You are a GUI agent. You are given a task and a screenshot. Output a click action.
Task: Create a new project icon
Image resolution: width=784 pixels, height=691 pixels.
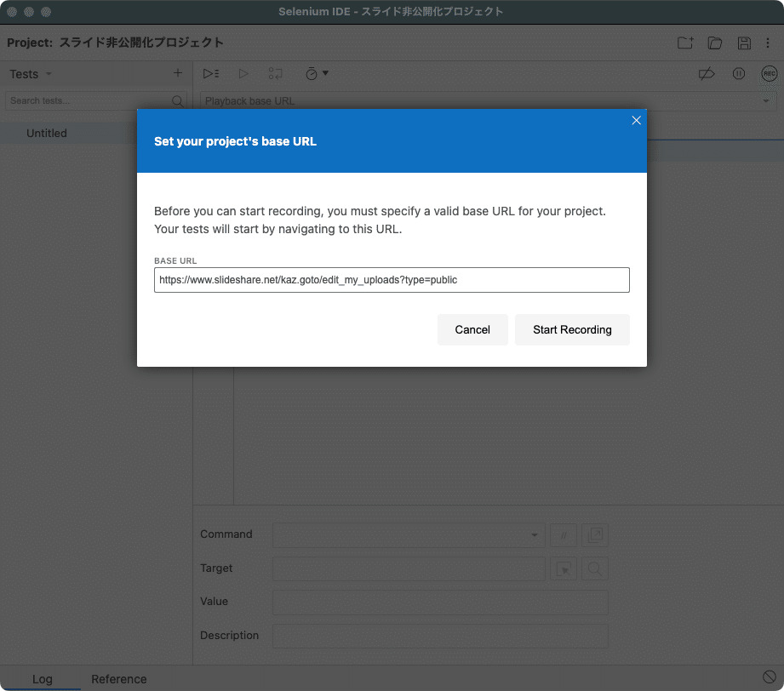pos(685,43)
